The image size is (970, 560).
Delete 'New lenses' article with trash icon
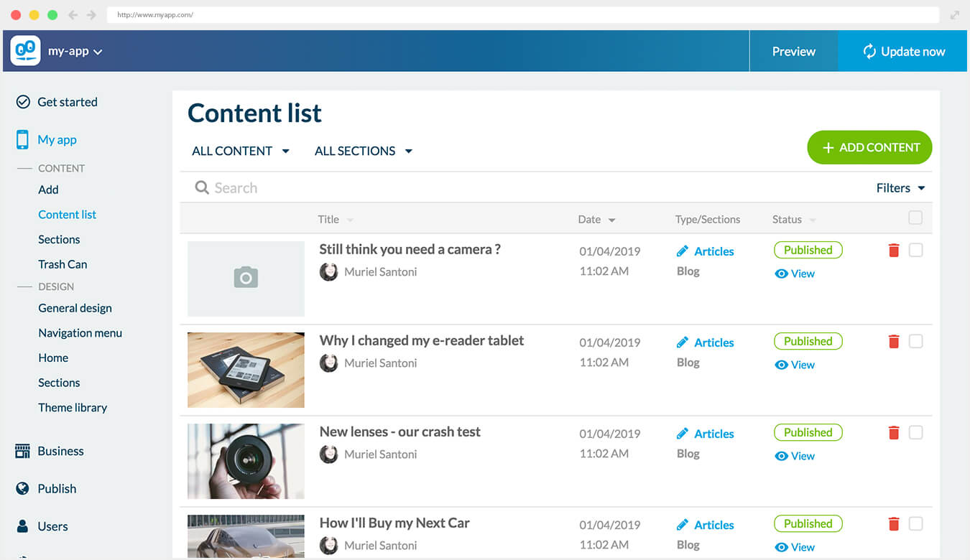[x=894, y=432]
